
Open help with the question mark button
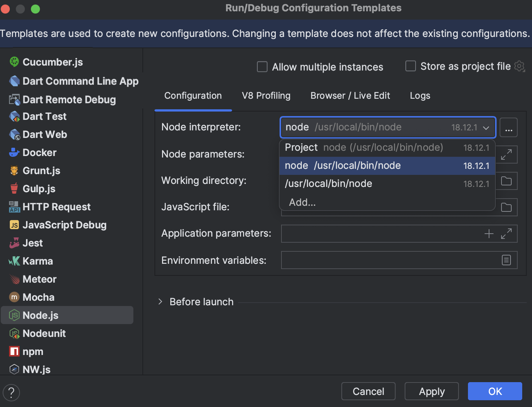[11, 392]
